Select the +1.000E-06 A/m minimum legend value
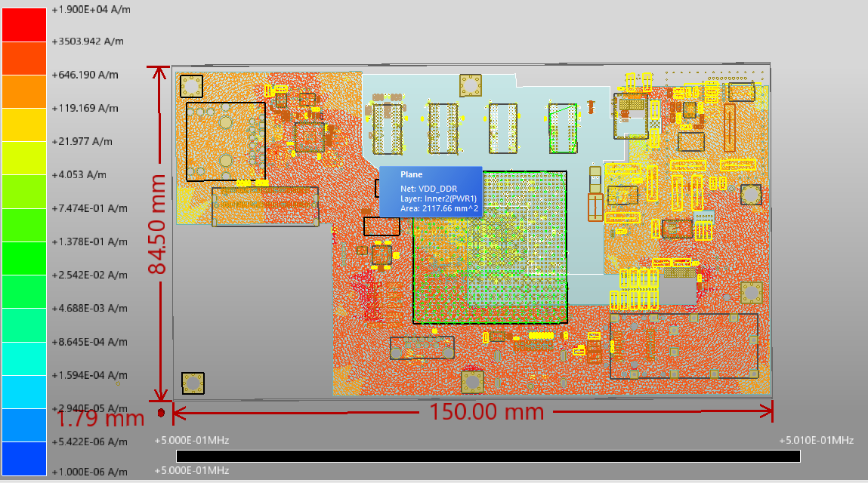The image size is (868, 483). [89, 472]
